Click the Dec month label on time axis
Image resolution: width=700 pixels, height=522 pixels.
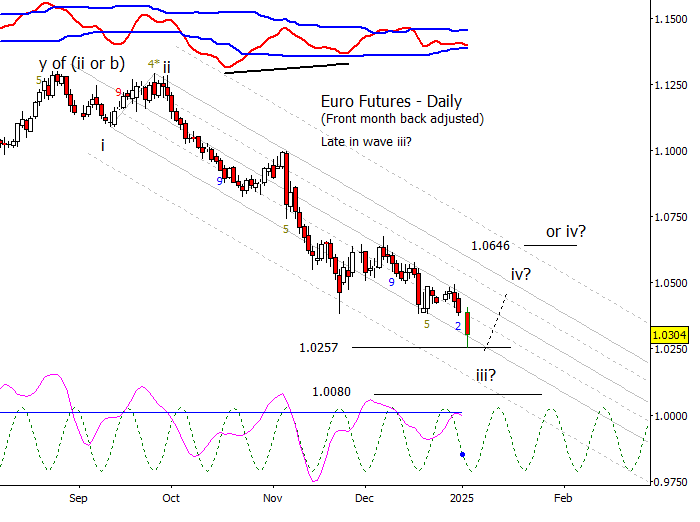(364, 498)
